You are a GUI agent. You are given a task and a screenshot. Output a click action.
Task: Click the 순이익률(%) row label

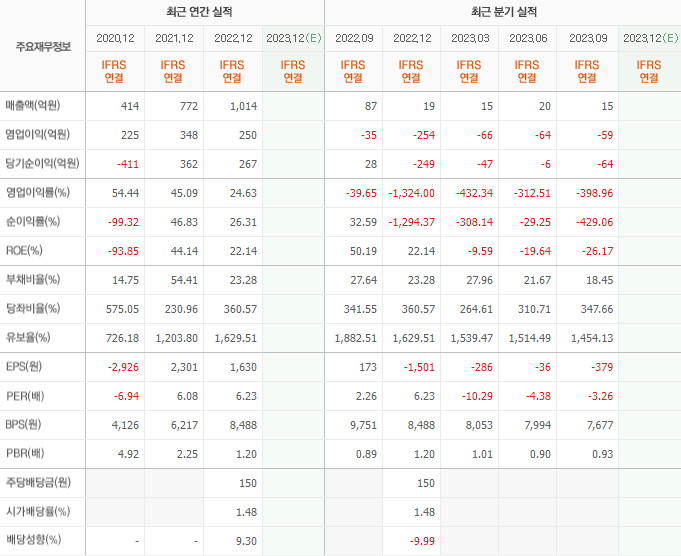tap(33, 222)
